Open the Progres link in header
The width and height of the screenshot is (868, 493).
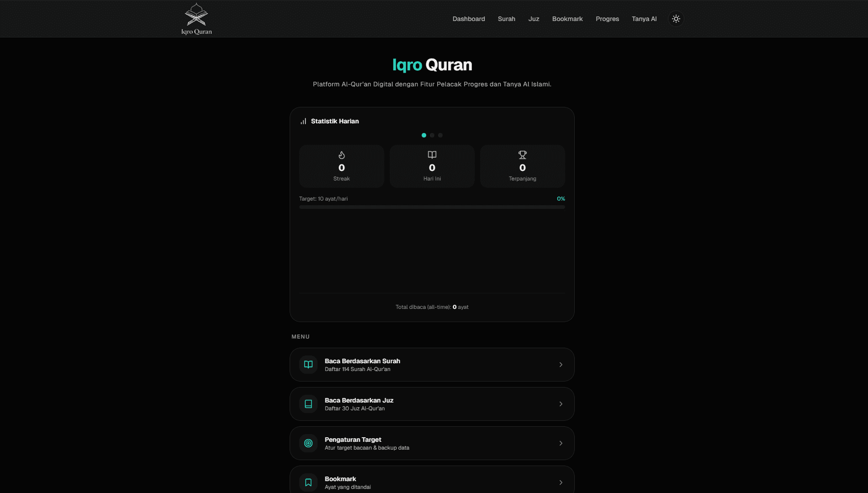click(607, 19)
